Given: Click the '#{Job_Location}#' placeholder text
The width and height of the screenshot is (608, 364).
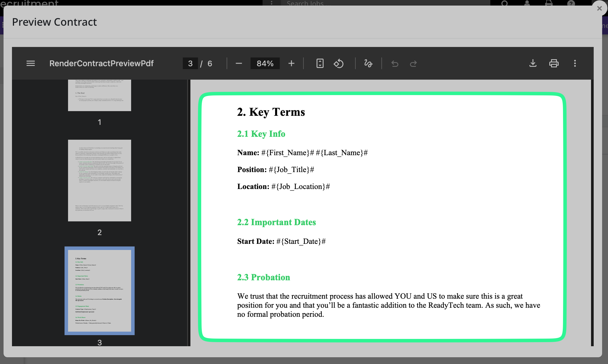Looking at the screenshot, I should point(300,187).
